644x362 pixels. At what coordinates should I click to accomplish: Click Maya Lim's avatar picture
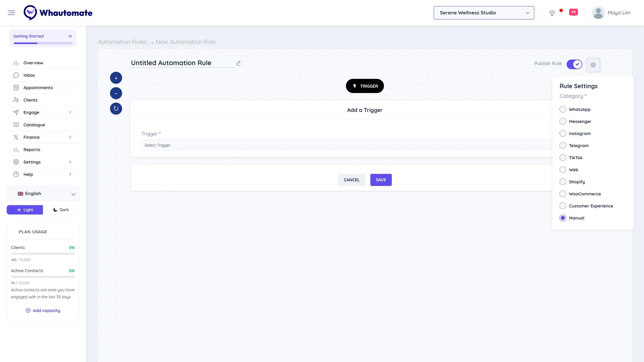(598, 13)
